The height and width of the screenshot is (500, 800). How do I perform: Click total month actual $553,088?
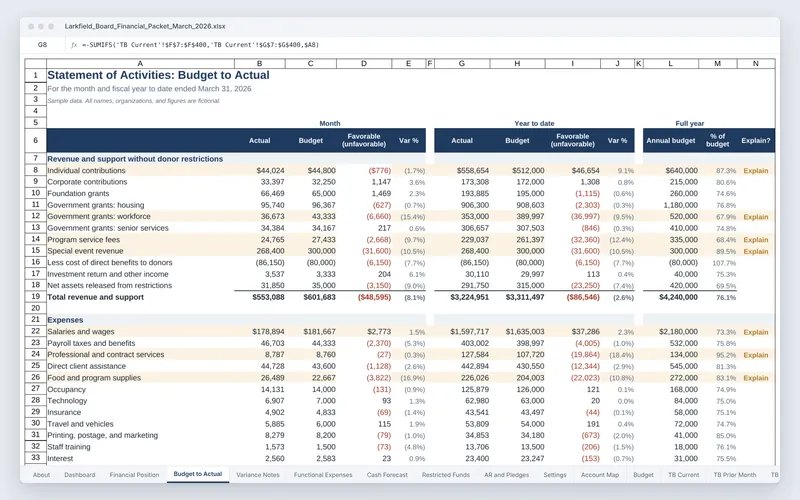tap(268, 297)
